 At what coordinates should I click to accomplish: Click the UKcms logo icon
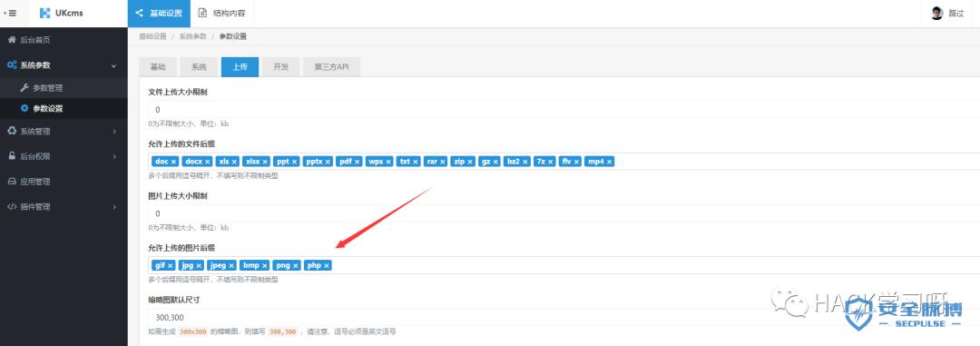coord(45,13)
